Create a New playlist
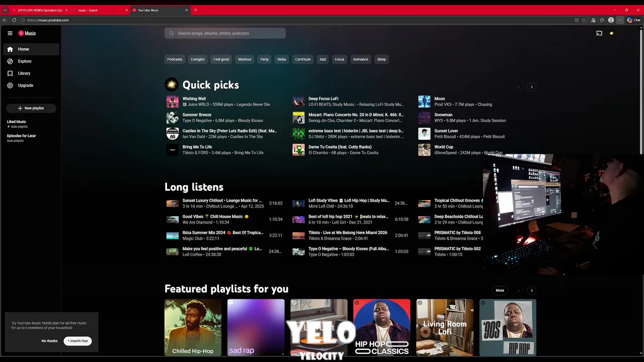Image resolution: width=644 pixels, height=362 pixels. click(x=31, y=108)
